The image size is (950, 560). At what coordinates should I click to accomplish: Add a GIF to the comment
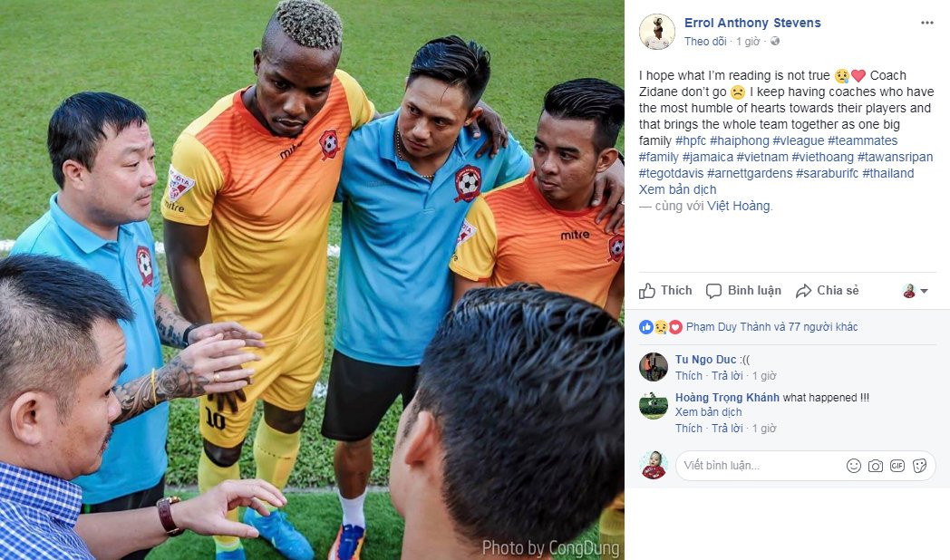[897, 466]
